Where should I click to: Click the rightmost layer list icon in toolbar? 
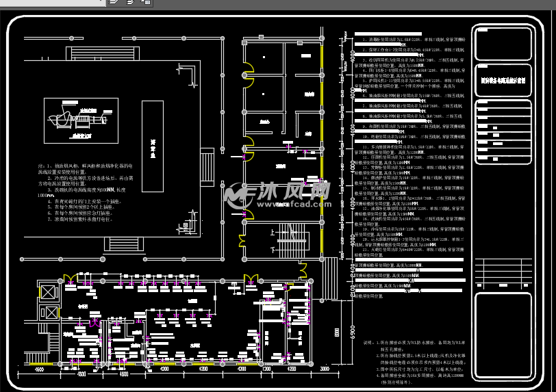point(146,3)
